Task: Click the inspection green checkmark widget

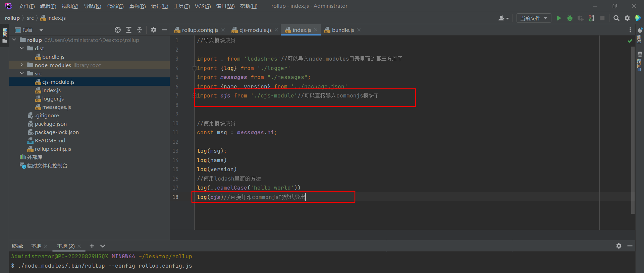Action: [630, 41]
